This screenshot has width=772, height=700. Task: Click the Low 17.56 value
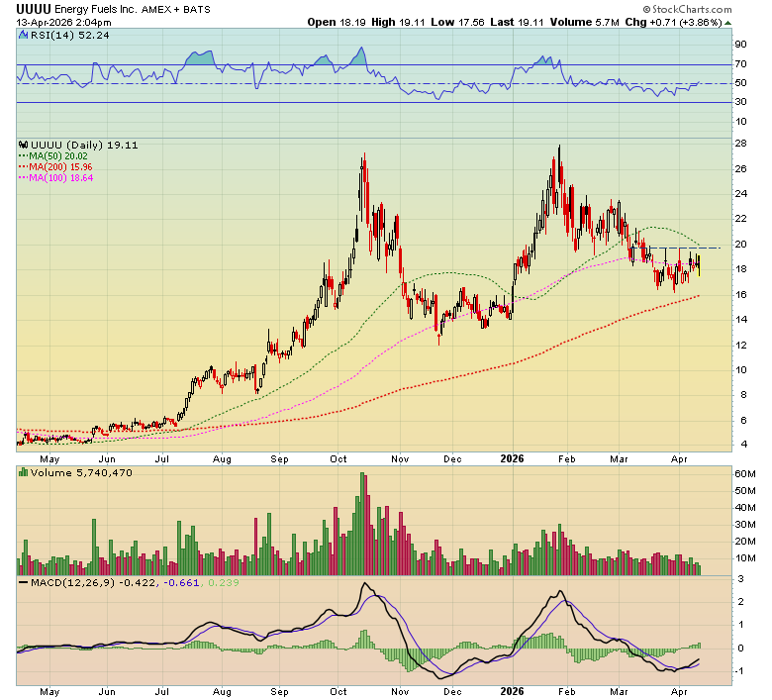[x=457, y=22]
